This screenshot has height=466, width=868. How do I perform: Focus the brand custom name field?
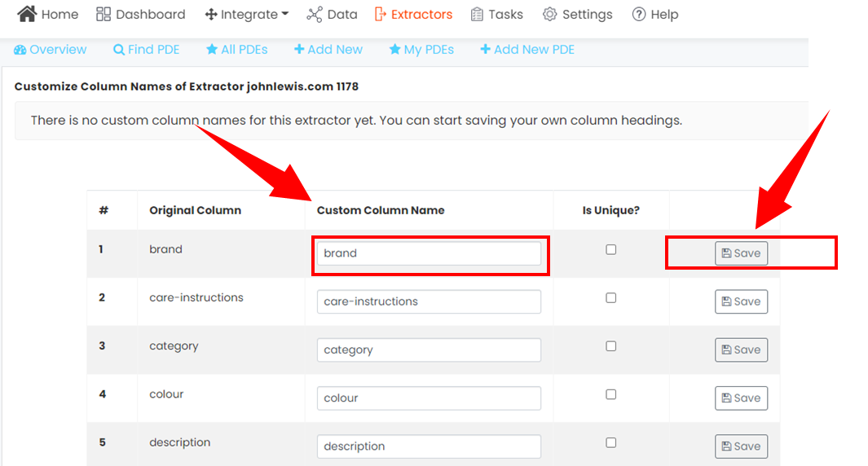[x=429, y=253]
